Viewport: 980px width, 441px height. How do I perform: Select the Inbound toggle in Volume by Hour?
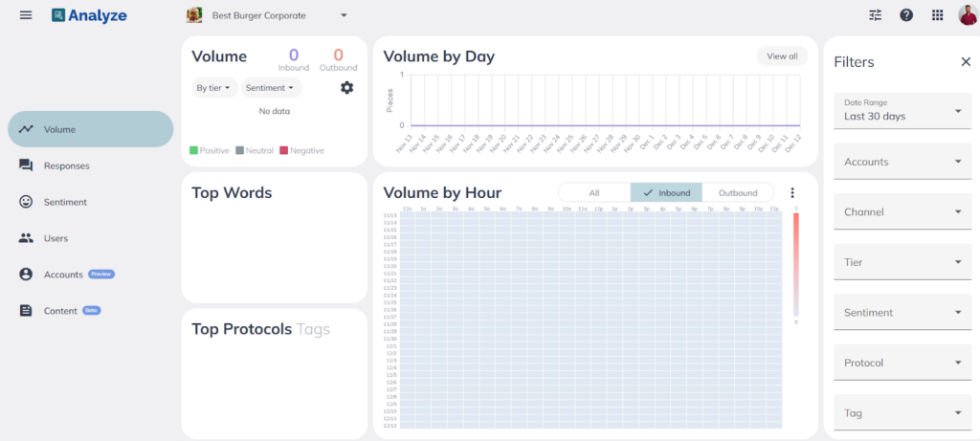pos(666,193)
